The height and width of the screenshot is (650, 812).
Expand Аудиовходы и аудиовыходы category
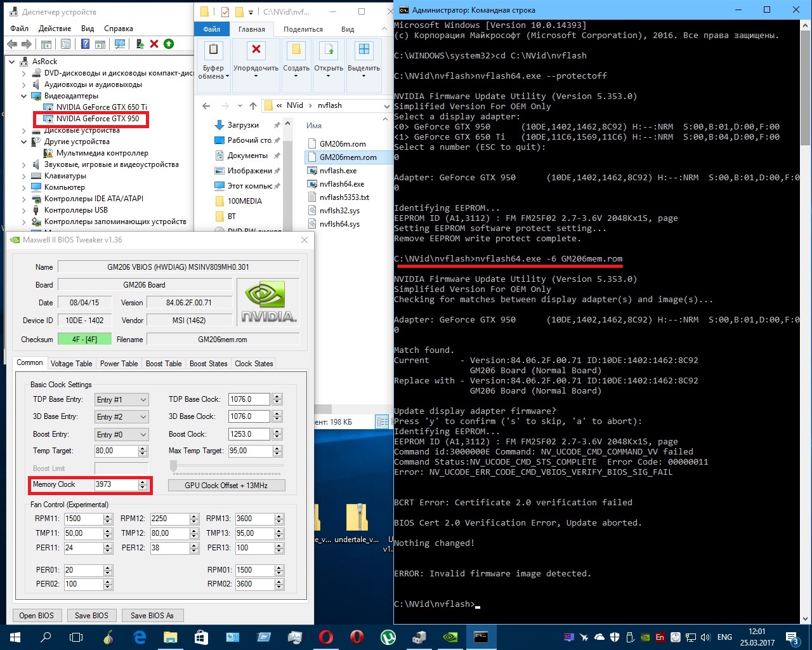pyautogui.click(x=24, y=84)
